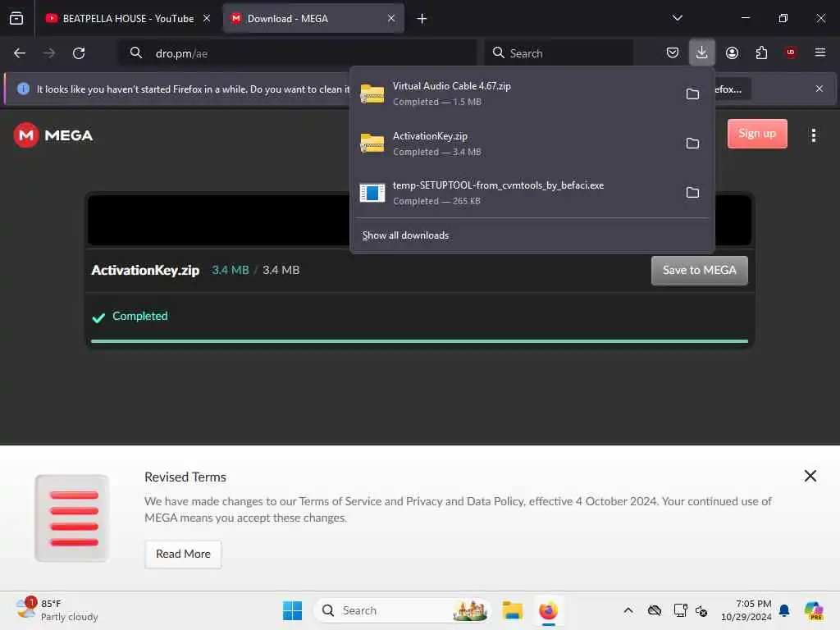Click the Firefox toolbar Search field
Image resolution: width=840 pixels, height=630 pixels.
pos(559,53)
